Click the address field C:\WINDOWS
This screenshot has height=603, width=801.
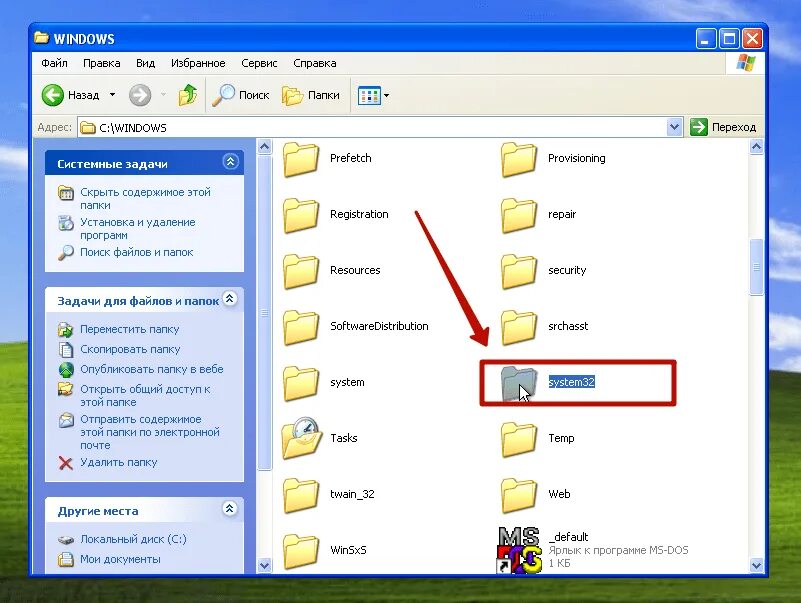click(373, 127)
